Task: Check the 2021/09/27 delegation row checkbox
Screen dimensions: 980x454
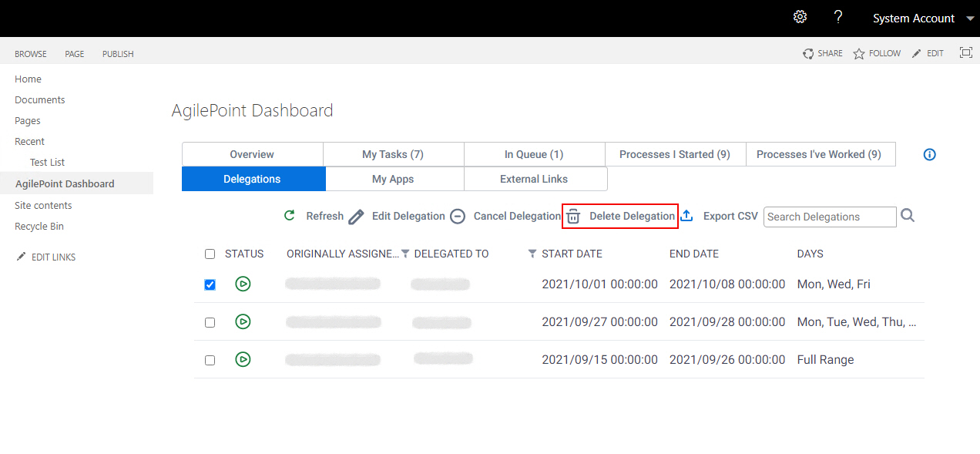Action: click(210, 322)
